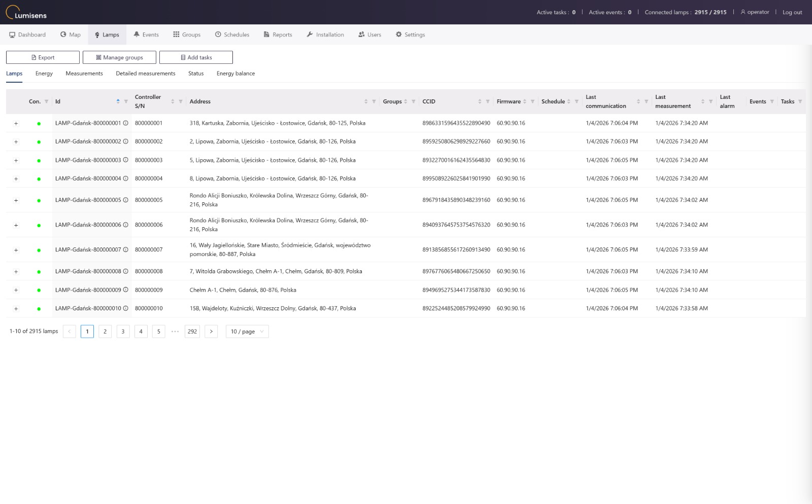Viewport: 812px width, 504px height.
Task: Sort by Last communication column arrows
Action: coord(638,101)
